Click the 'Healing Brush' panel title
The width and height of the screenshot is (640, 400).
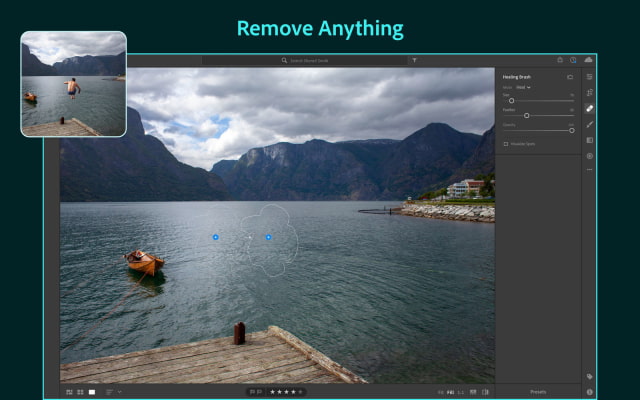(516, 77)
